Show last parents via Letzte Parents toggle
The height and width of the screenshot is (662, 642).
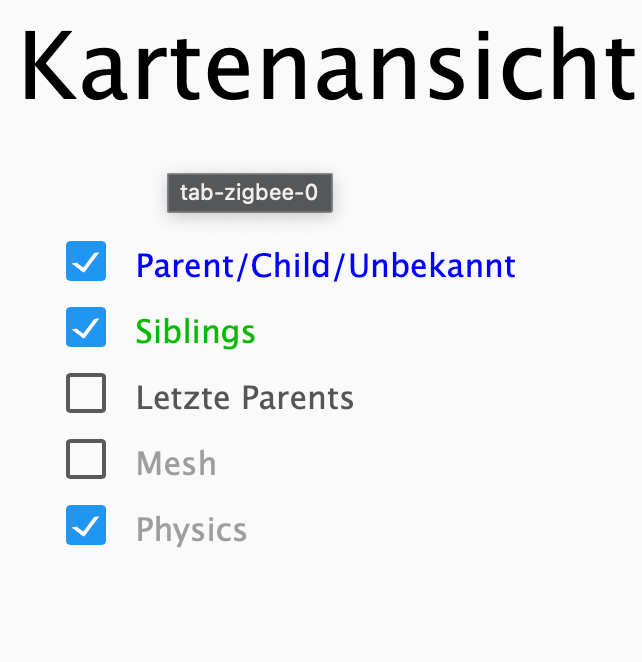click(86, 394)
